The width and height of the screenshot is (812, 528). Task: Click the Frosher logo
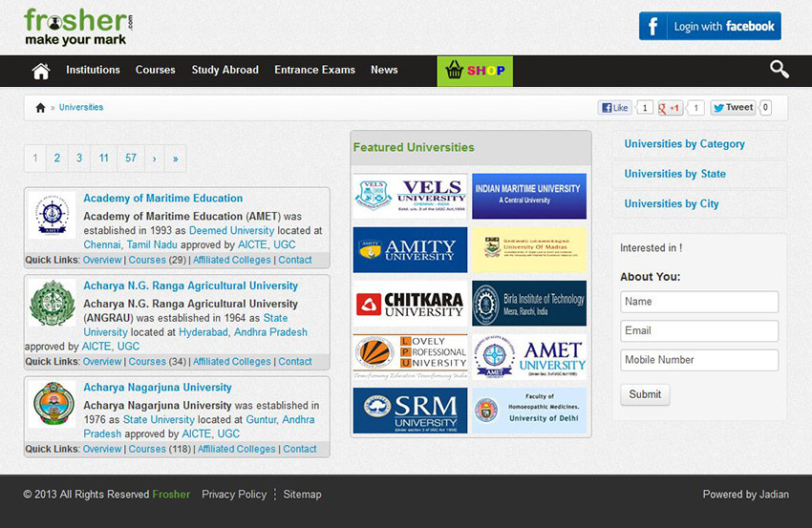[x=78, y=27]
